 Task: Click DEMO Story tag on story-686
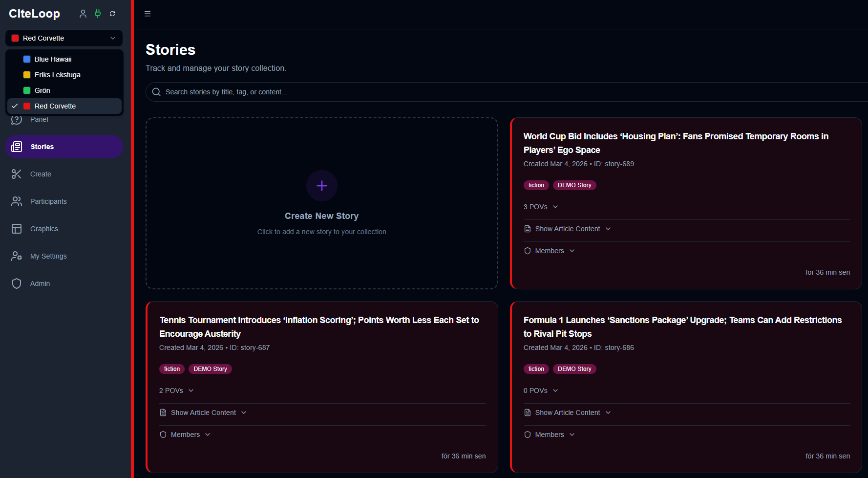(574, 369)
